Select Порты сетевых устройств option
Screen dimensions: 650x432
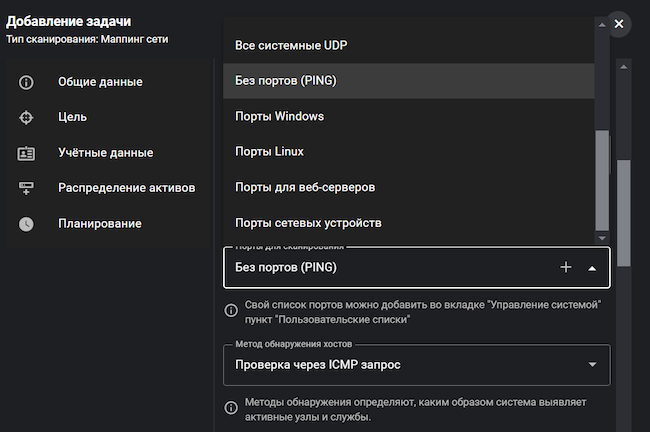click(308, 222)
